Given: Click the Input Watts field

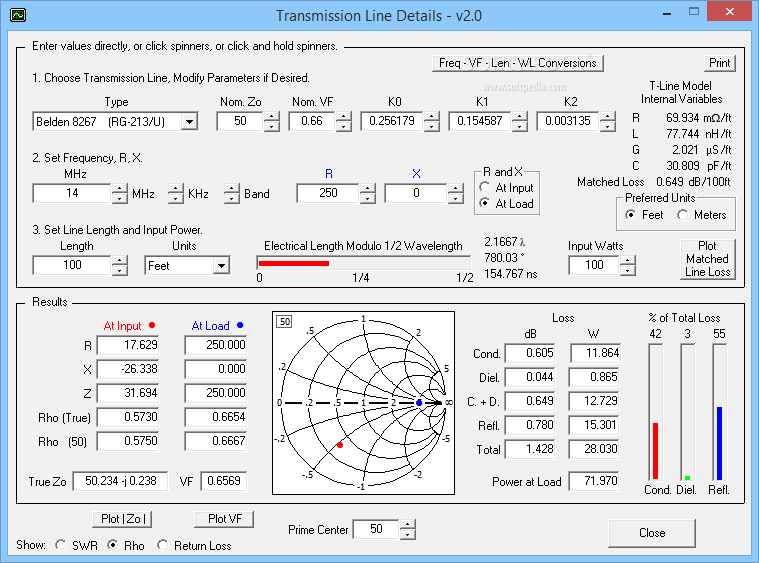Looking at the screenshot, I should coord(594,265).
